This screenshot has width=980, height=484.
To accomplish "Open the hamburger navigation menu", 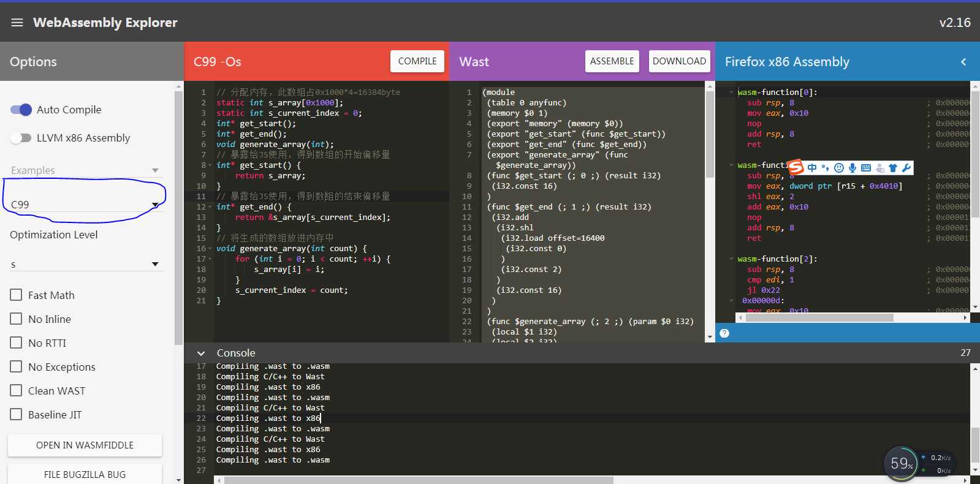I will (x=17, y=23).
